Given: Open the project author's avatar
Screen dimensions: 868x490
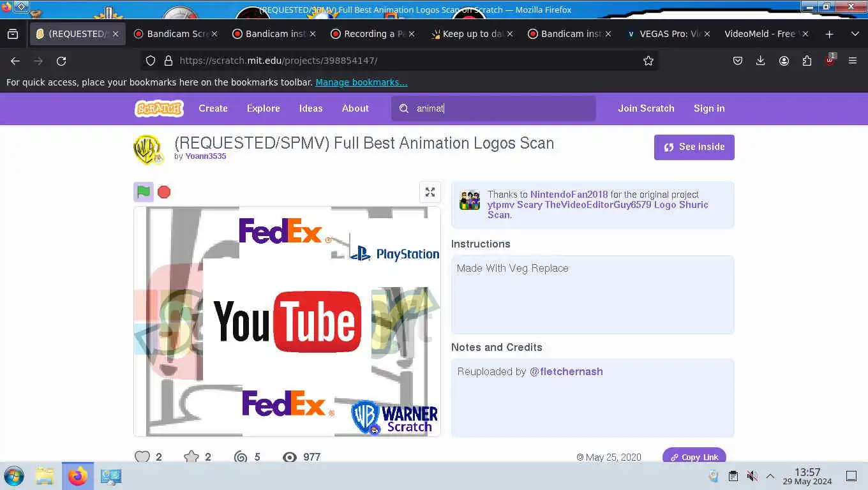Looking at the screenshot, I should pos(148,149).
